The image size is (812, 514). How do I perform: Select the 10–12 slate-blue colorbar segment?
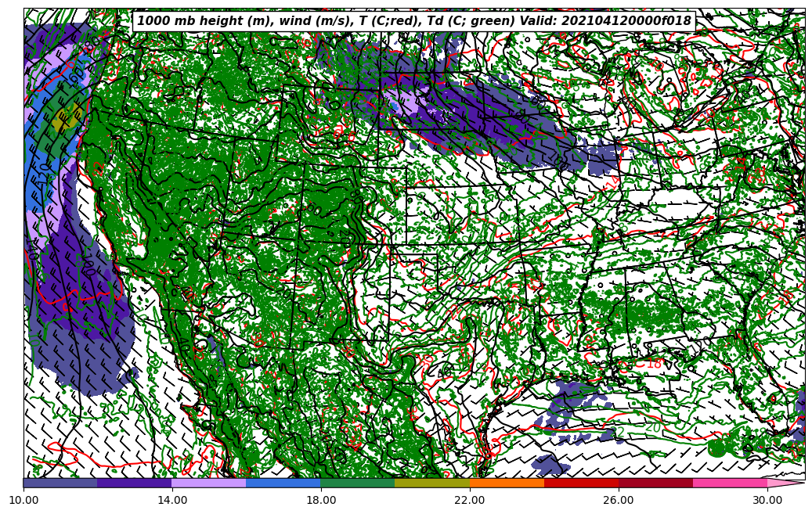point(60,483)
